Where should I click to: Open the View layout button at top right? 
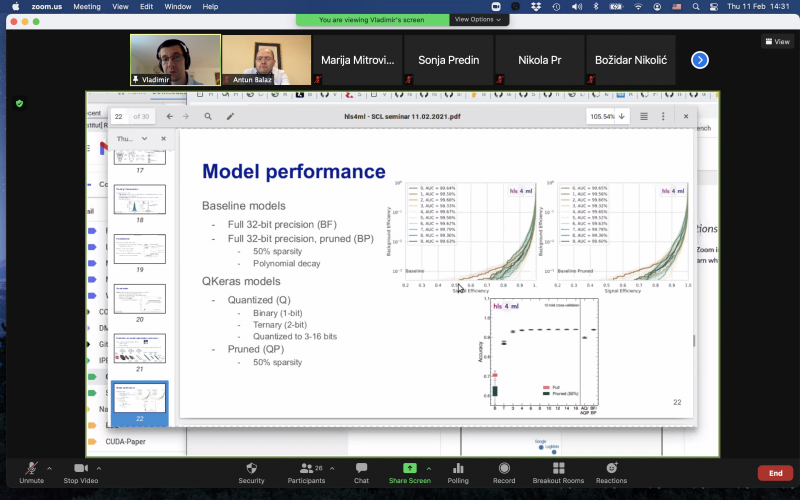(x=778, y=41)
